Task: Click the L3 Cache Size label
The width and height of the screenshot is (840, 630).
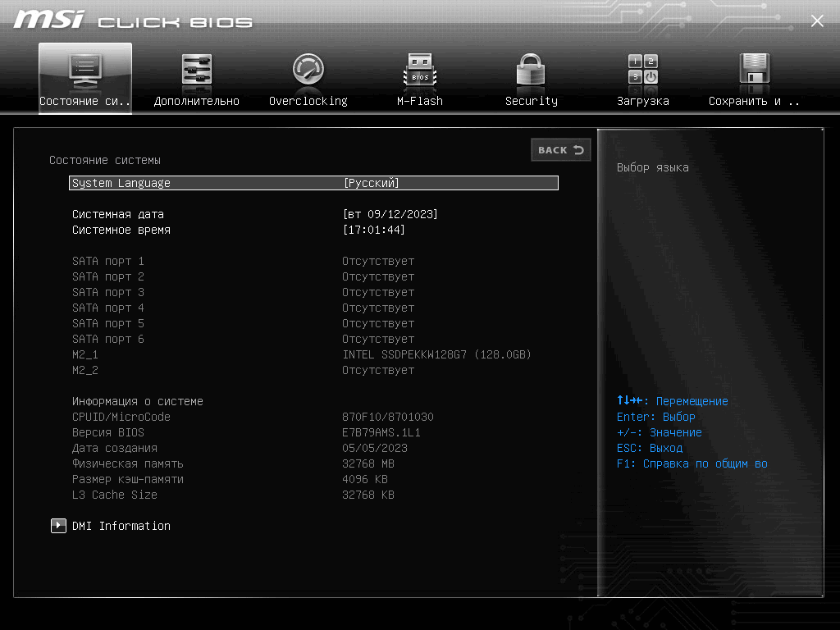Action: (115, 495)
